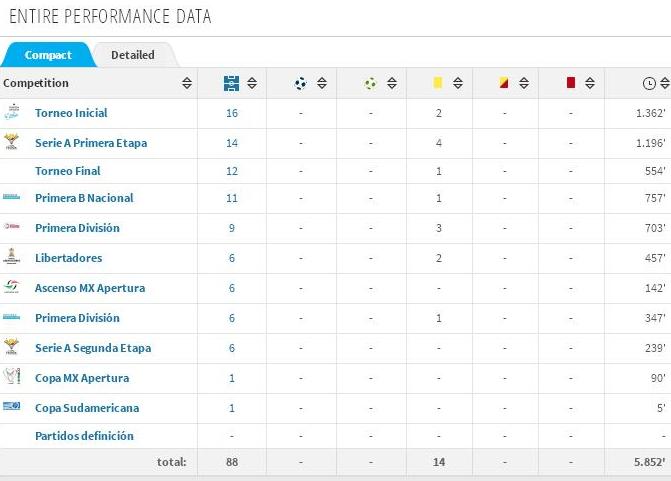This screenshot has height=481, width=671.
Task: Click the goals soccer ball header icon
Action: (x=301, y=83)
